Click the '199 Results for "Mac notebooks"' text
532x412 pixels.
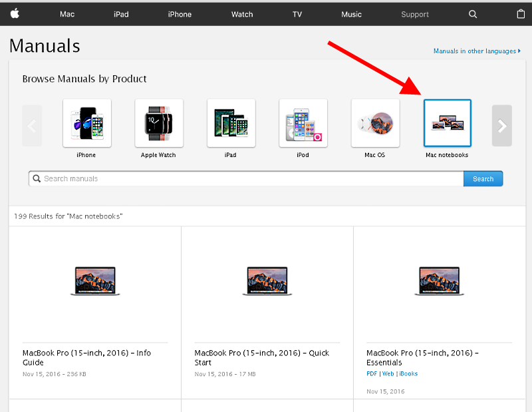68,216
